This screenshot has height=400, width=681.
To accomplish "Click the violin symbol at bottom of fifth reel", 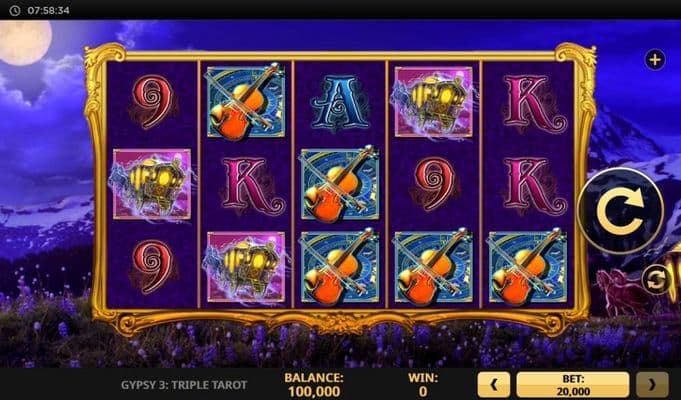I will 528,266.
